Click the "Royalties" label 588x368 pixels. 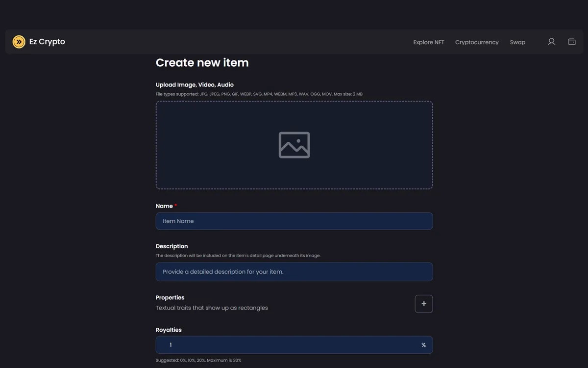point(169,330)
